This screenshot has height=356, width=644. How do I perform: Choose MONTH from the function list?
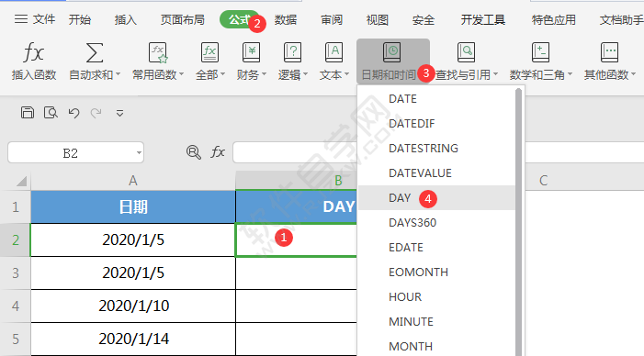(x=436, y=345)
